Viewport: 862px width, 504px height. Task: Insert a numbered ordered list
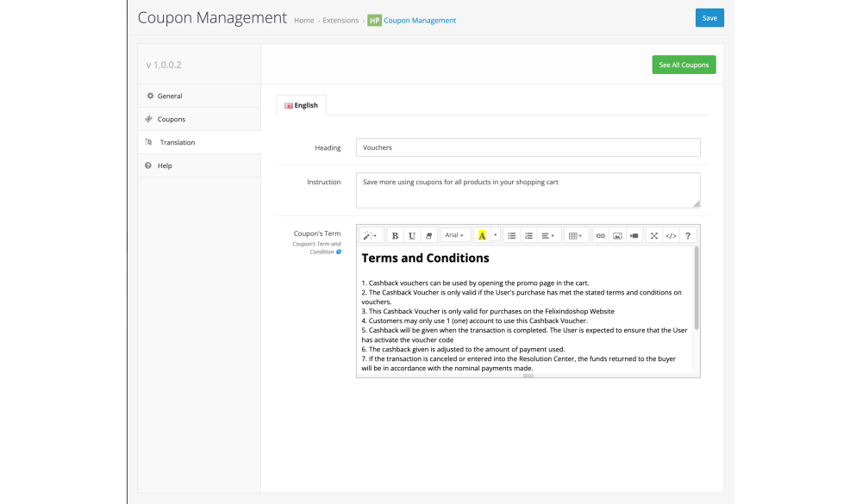coord(529,235)
